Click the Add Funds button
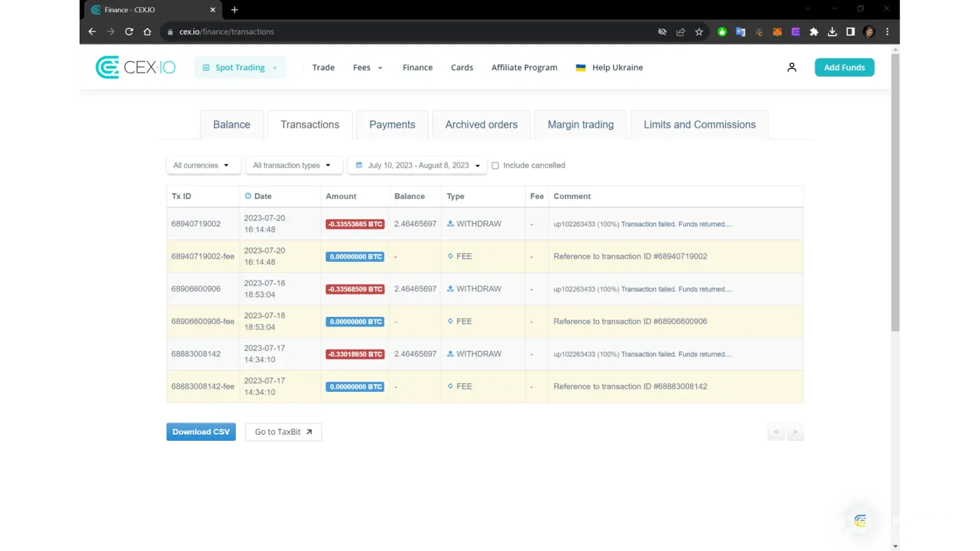Screen dimensions: 980x551 pos(844,67)
